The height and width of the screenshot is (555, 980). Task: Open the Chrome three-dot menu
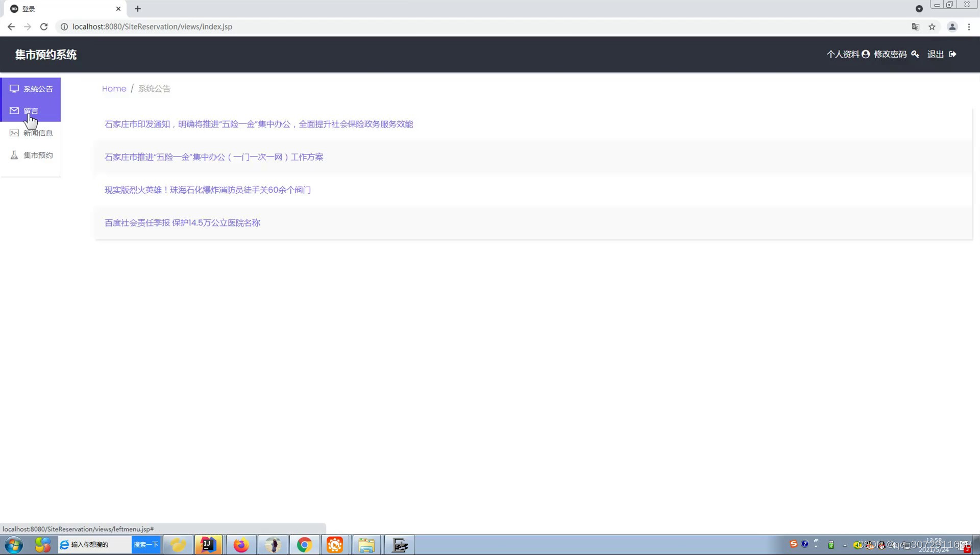point(969,27)
